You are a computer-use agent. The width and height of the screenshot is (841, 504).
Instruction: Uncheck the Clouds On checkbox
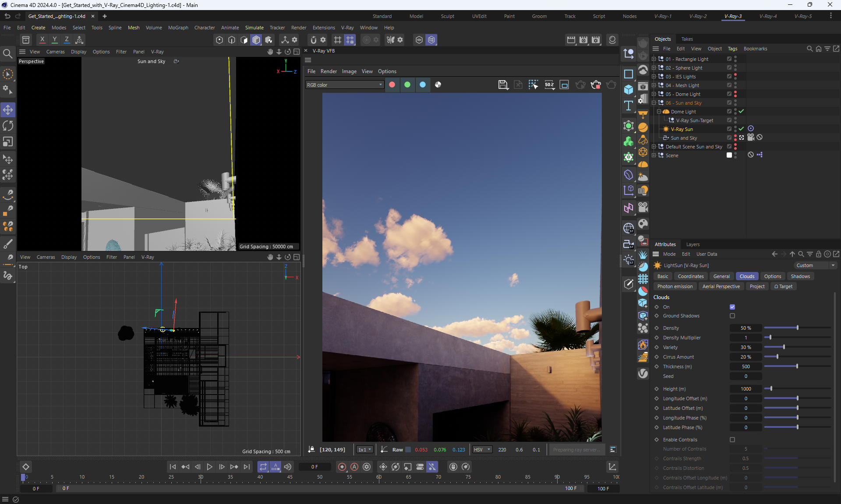732,307
